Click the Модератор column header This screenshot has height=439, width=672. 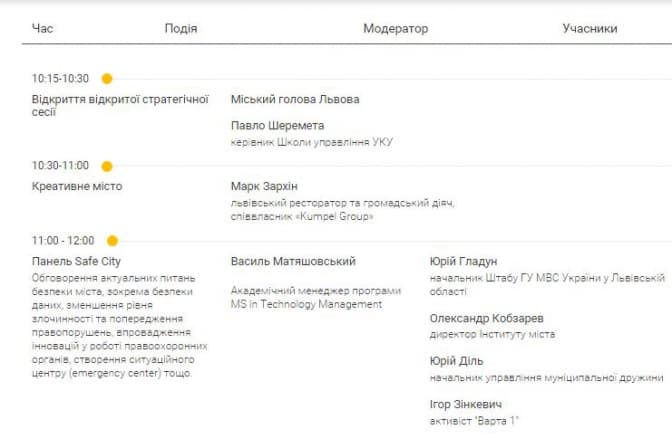[395, 29]
